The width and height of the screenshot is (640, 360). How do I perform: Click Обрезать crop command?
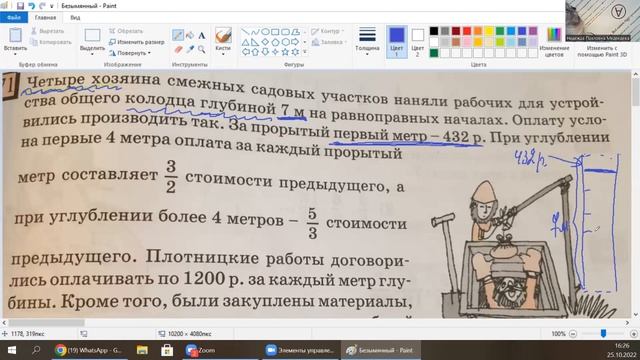(x=126, y=31)
